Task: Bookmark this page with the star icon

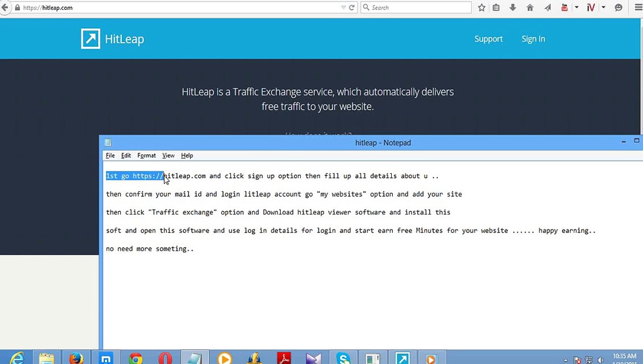Action: (x=482, y=8)
